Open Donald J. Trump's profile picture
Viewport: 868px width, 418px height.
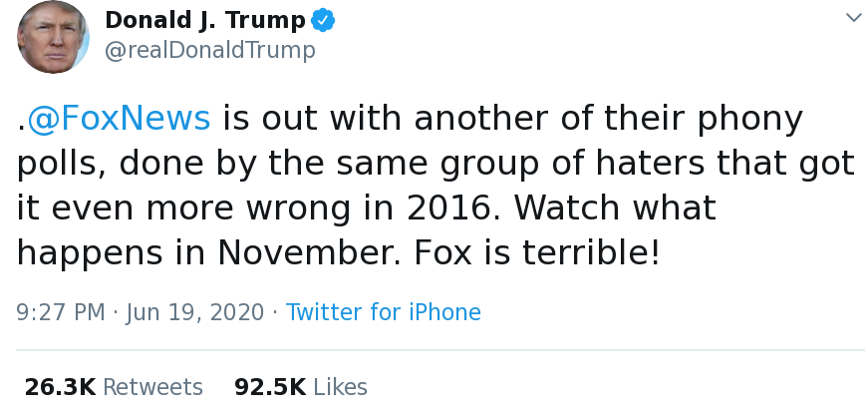coord(53,37)
